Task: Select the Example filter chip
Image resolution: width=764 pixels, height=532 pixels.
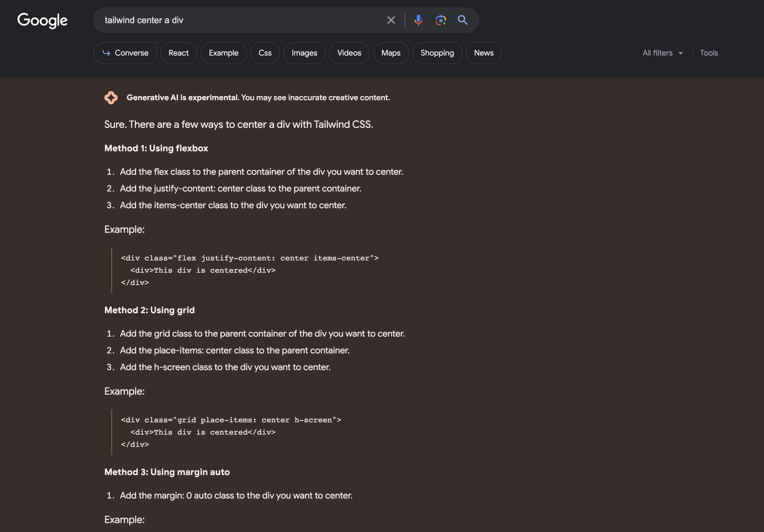Action: [x=224, y=53]
